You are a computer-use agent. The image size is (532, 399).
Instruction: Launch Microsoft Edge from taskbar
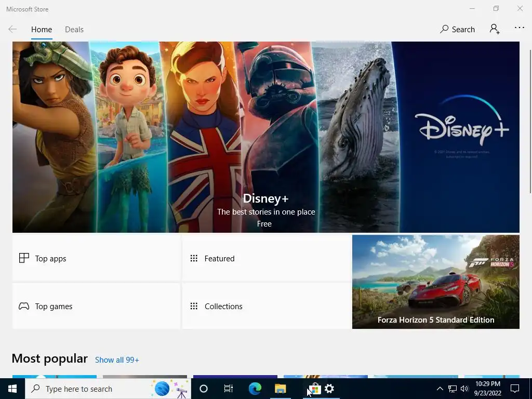pyautogui.click(x=255, y=389)
